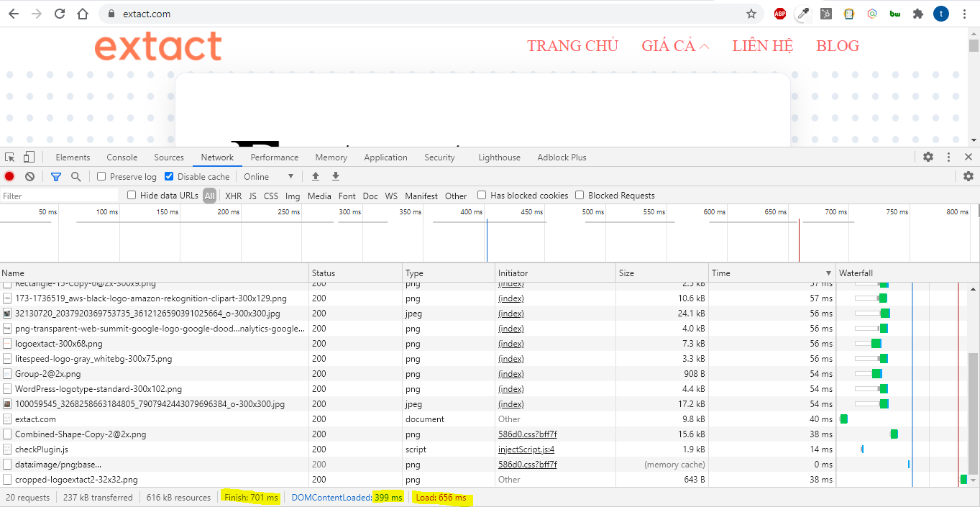Click the record network log button
The width and height of the screenshot is (980, 507).
[9, 176]
